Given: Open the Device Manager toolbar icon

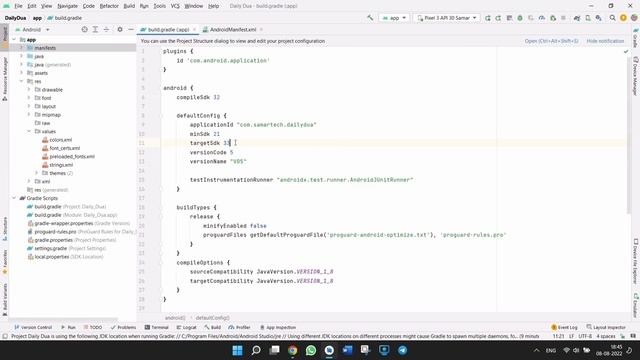Looking at the screenshot, I should 588,18.
